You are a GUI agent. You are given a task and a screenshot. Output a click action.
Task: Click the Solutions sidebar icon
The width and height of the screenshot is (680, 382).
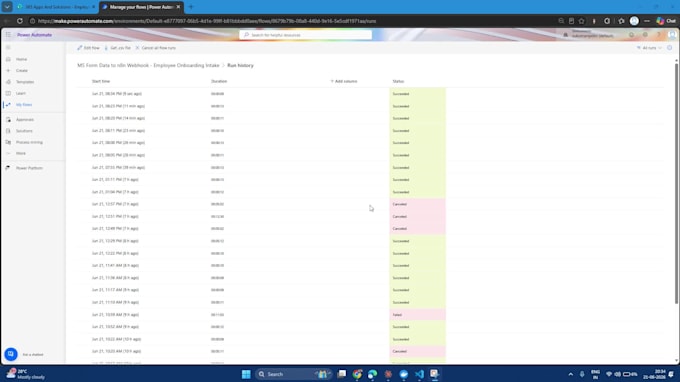pos(8,131)
